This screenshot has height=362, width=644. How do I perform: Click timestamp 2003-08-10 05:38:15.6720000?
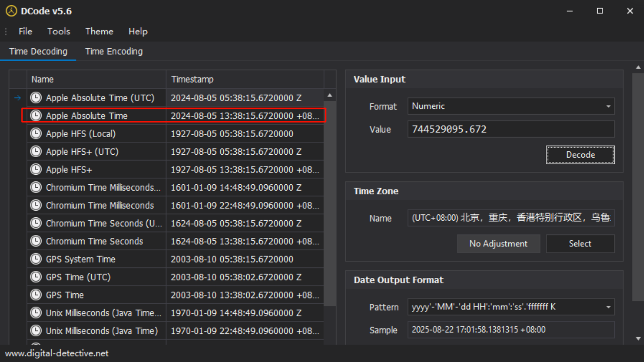(232, 259)
